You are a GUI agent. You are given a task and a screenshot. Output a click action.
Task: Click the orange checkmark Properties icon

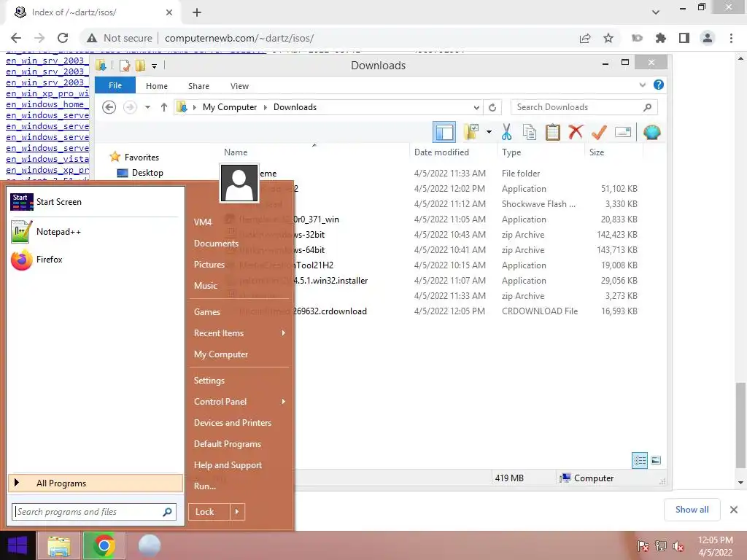(599, 132)
